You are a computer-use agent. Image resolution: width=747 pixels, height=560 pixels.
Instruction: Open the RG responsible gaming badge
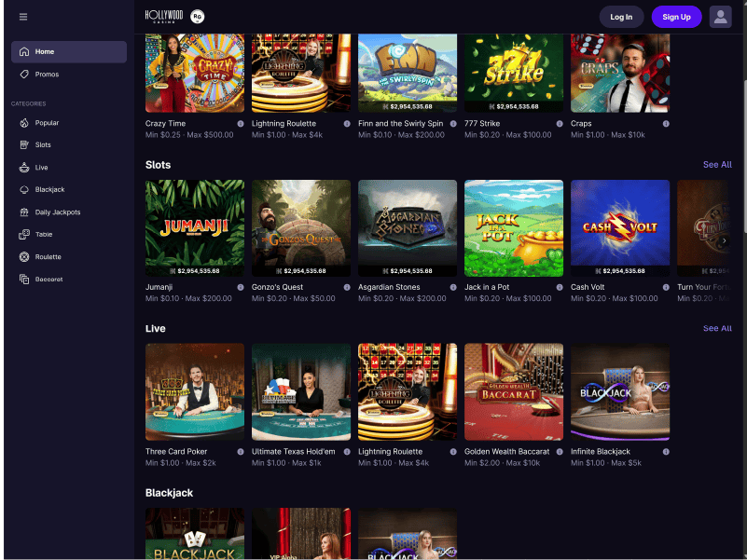tap(197, 17)
